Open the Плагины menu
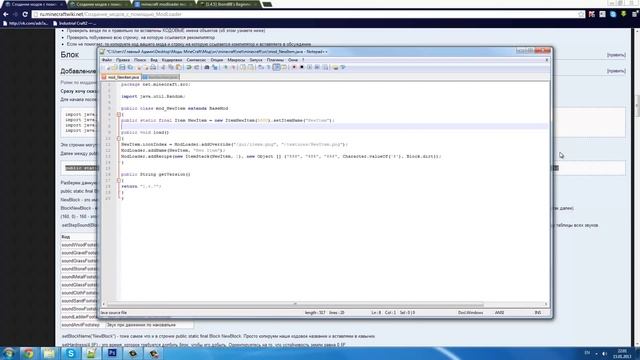The height and width of the screenshot is (360, 640). pos(275,60)
